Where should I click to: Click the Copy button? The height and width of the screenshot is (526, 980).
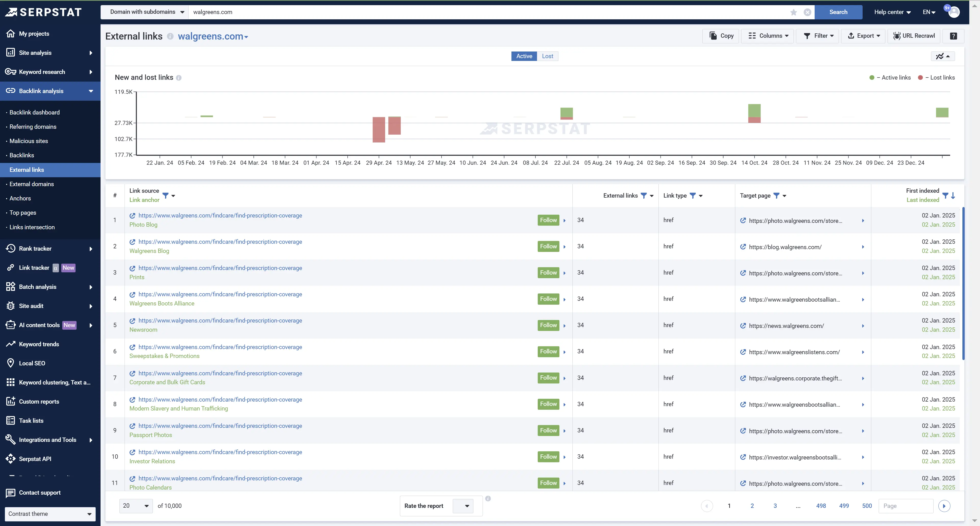pyautogui.click(x=720, y=36)
